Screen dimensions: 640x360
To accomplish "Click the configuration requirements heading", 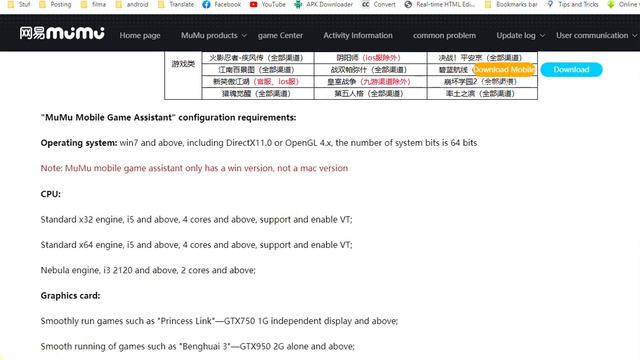I will point(168,118).
